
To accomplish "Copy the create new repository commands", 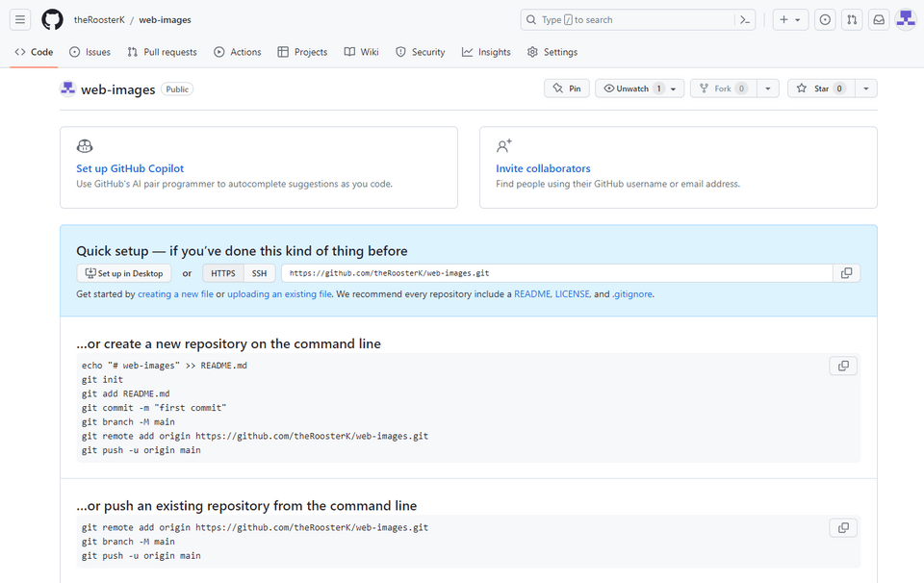I will (x=843, y=366).
